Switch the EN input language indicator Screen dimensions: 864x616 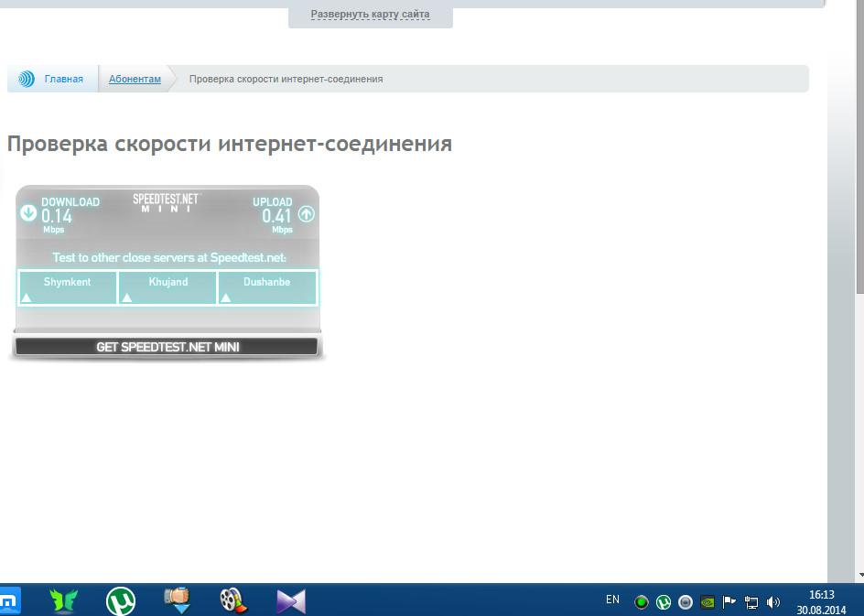point(612,600)
